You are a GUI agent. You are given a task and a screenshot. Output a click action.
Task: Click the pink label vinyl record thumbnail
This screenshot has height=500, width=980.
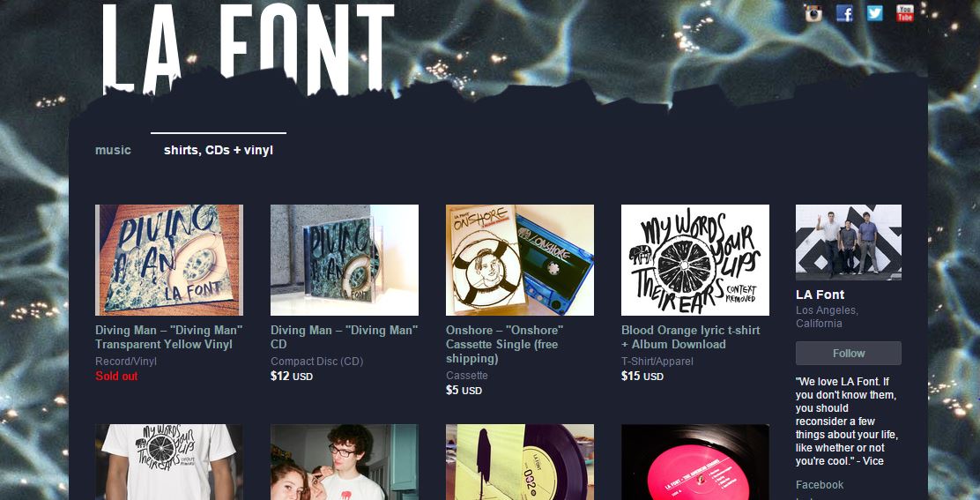click(695, 462)
